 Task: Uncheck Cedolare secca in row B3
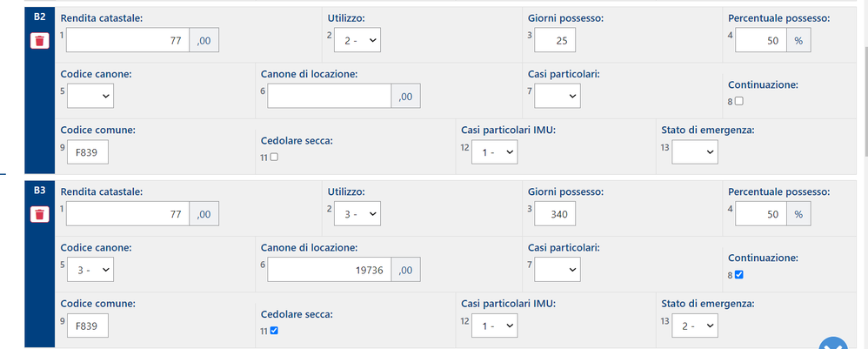274,331
